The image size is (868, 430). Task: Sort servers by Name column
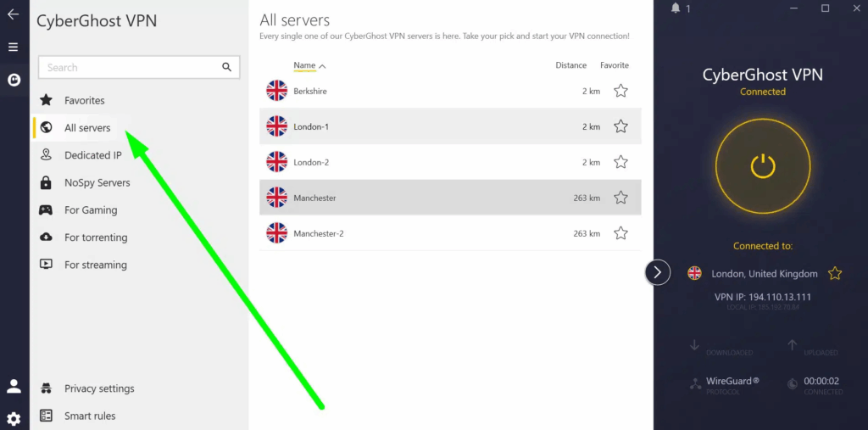click(x=304, y=65)
